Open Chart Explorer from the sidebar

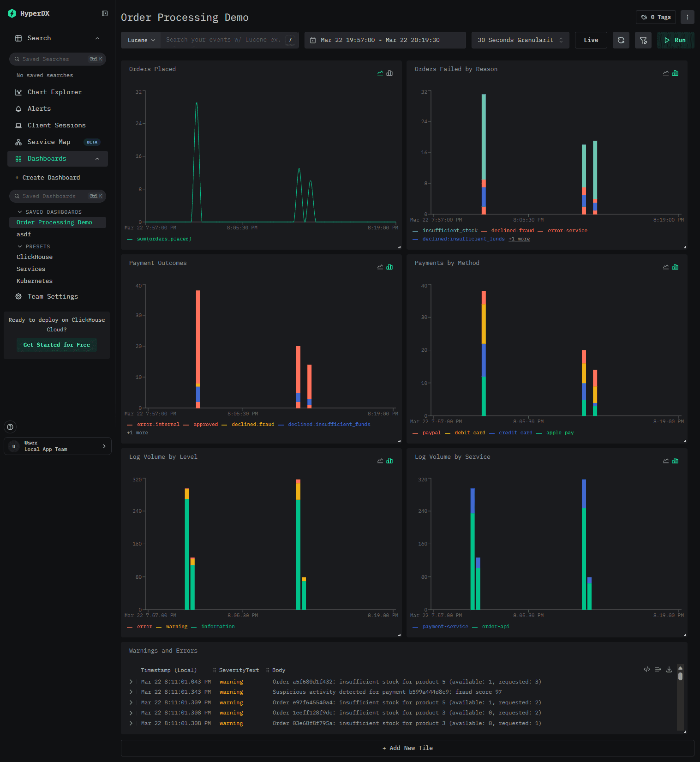coord(55,92)
